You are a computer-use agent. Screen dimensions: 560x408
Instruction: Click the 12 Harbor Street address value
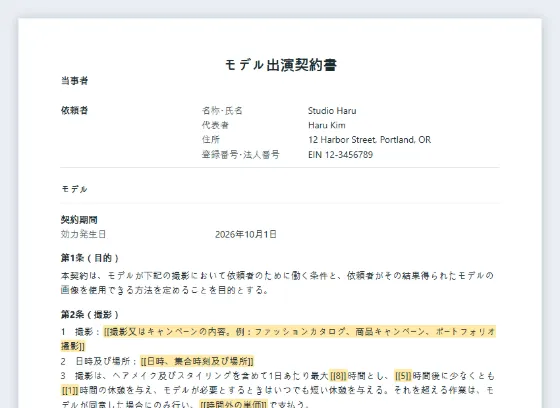click(369, 140)
